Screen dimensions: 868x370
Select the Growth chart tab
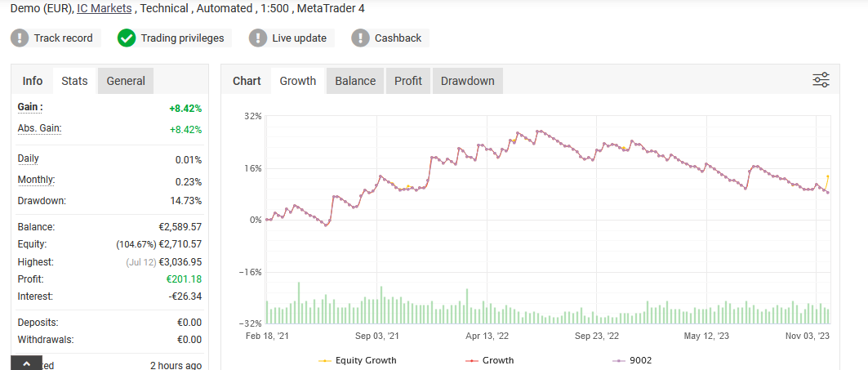point(298,81)
